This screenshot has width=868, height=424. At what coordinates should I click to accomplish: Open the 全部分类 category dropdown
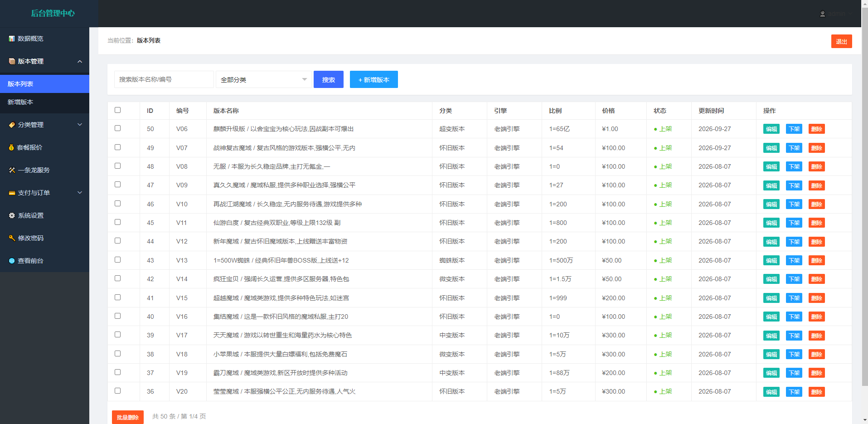(x=264, y=79)
